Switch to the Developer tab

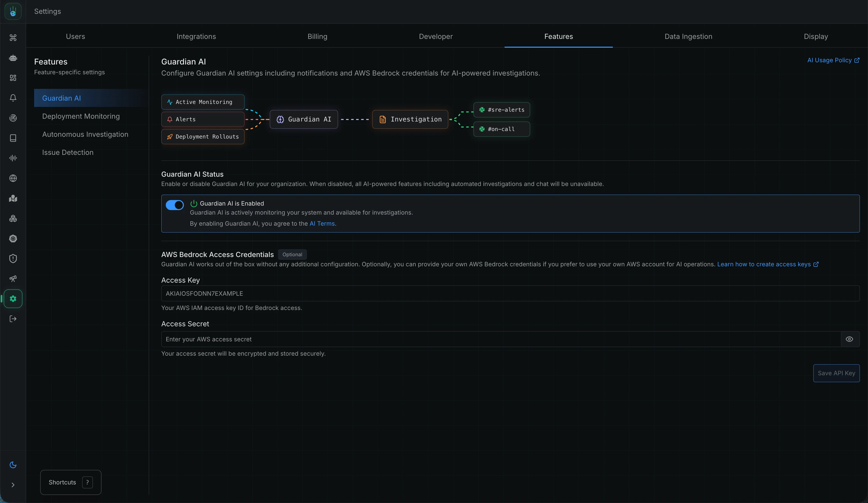click(x=436, y=36)
